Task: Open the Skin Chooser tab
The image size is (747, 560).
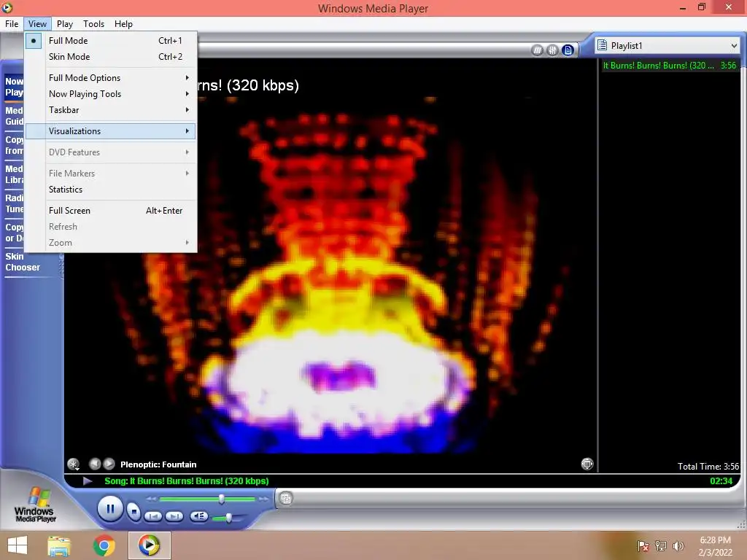Action: pyautogui.click(x=31, y=262)
